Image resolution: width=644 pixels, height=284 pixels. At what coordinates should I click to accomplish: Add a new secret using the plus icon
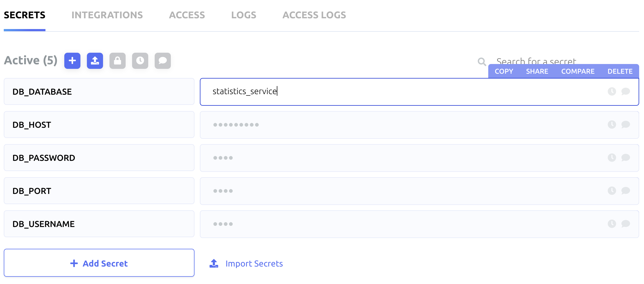coord(72,61)
